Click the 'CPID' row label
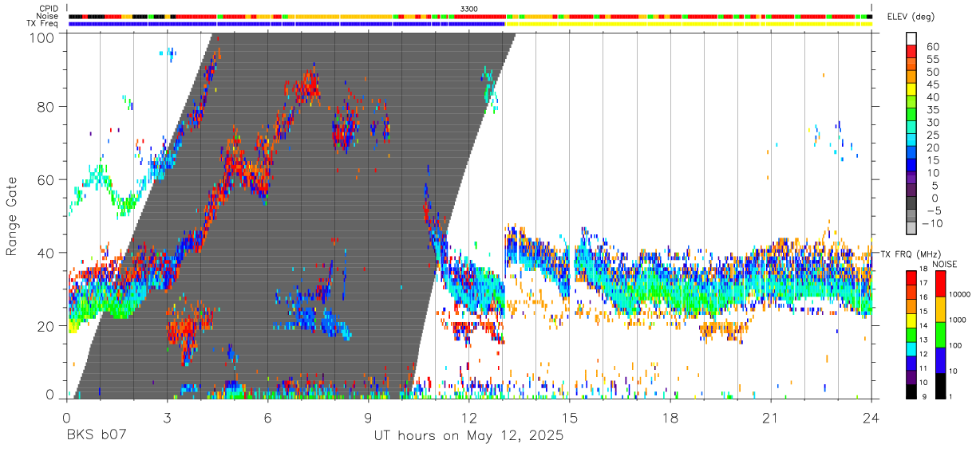Screen dimensions: 980x452 48,9
